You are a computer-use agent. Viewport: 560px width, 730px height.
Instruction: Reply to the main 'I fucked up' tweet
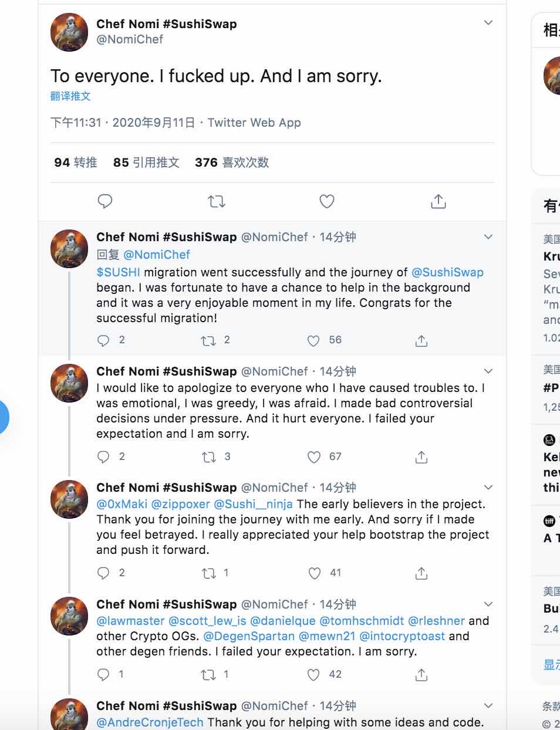coord(105,202)
